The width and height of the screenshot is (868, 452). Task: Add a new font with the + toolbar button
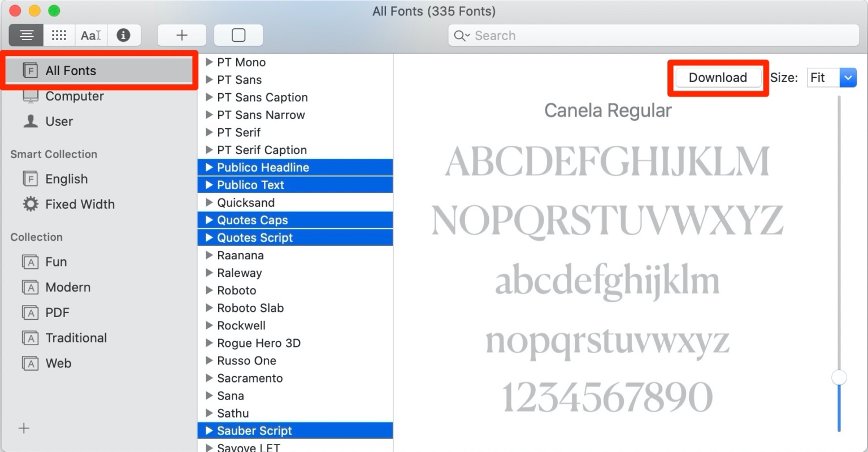(181, 34)
